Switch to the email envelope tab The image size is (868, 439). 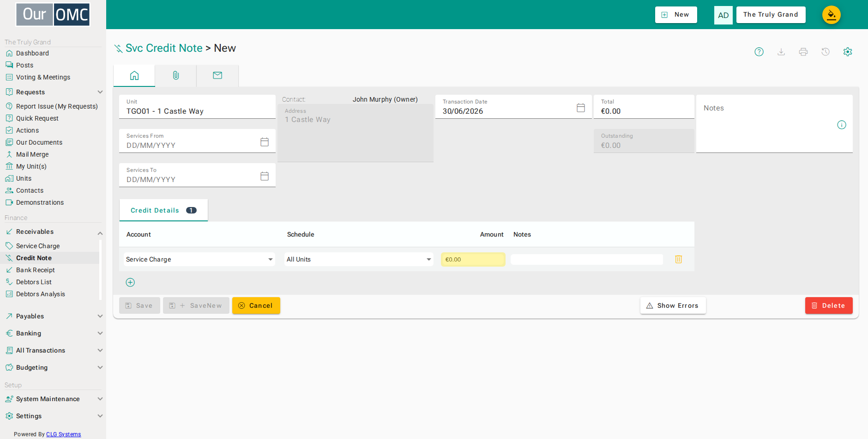pyautogui.click(x=217, y=75)
